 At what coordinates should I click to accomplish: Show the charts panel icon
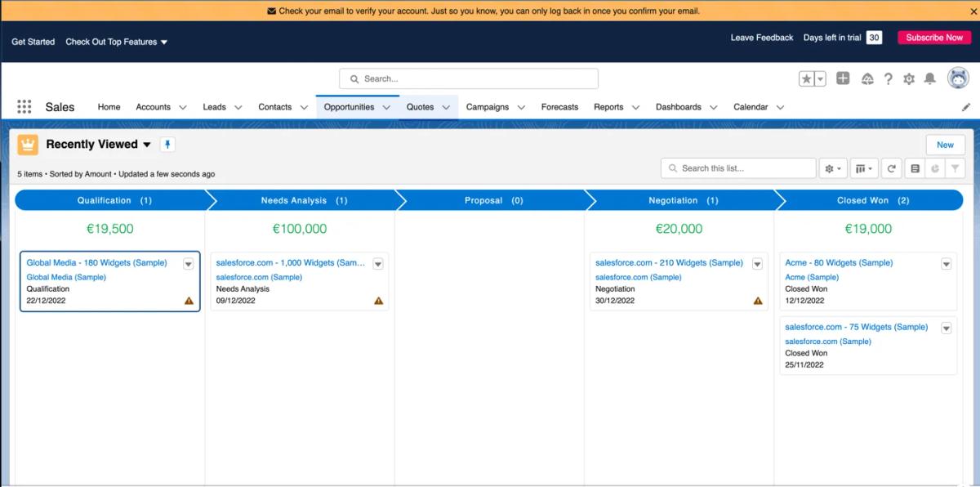(935, 168)
